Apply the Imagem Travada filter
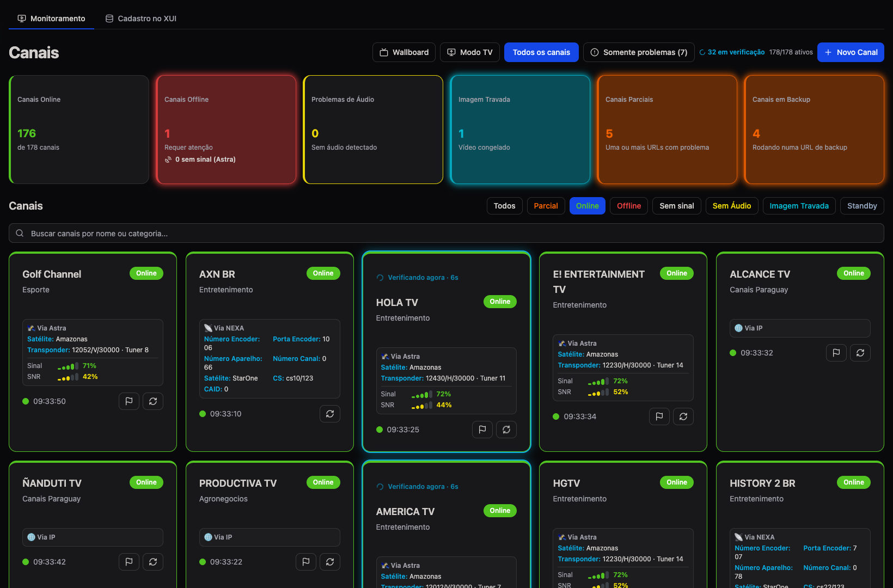Viewport: 893px width, 588px height. click(799, 206)
